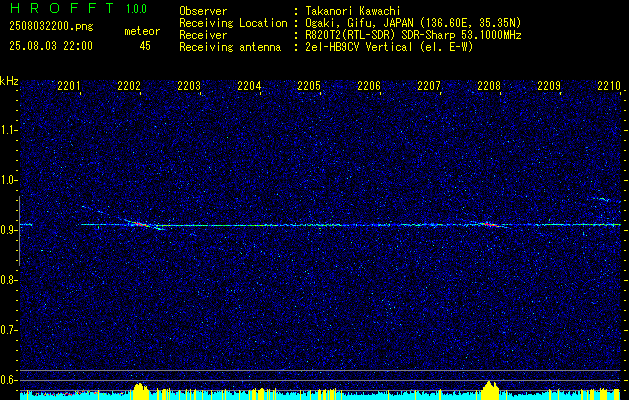Click the date 25.08.03 22:00
Viewport: 629px width, 400px height.
pos(51,46)
